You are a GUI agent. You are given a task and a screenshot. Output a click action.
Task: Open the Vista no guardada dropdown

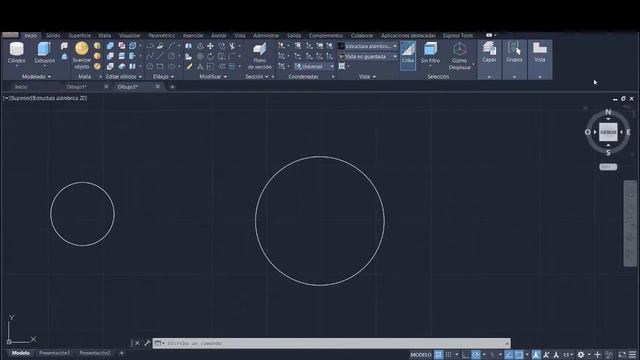[368, 56]
